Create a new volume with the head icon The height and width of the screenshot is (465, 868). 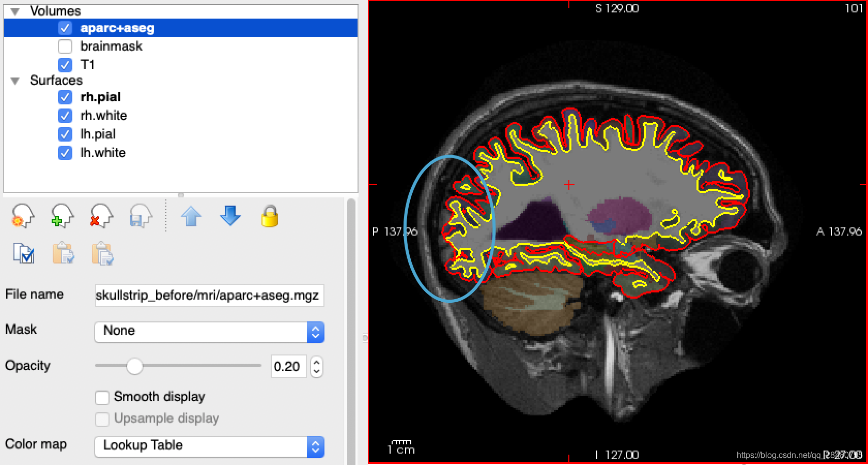[x=22, y=217]
